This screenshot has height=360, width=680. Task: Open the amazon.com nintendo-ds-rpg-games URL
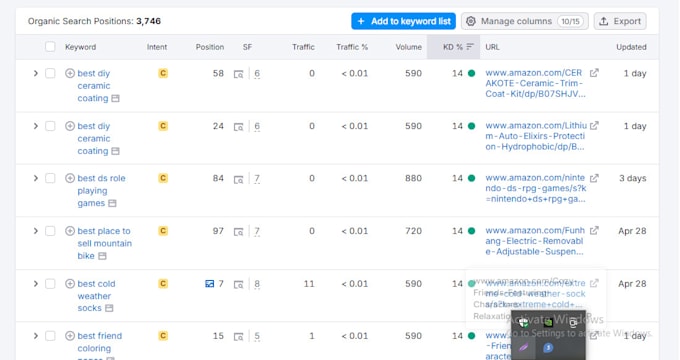point(536,188)
